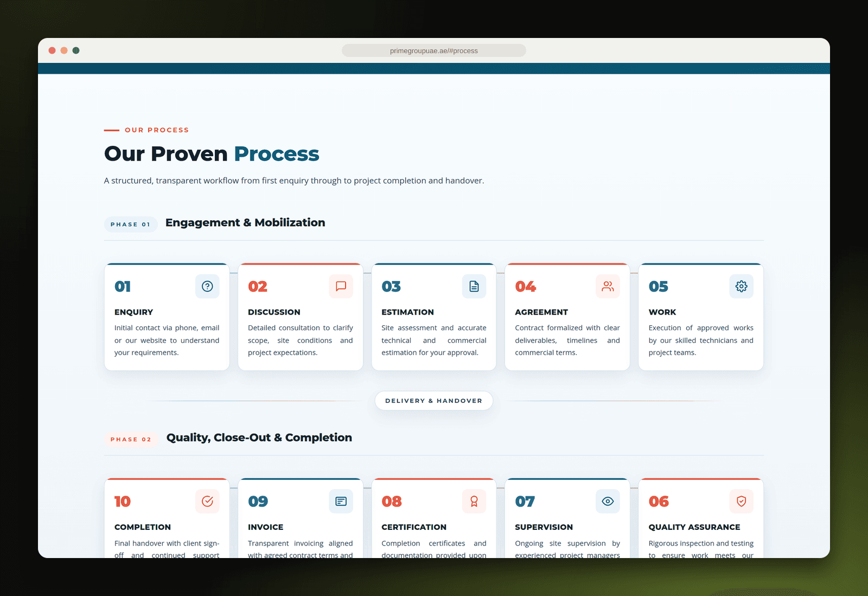Click the people icon on Agreement card
Screen dimensions: 868x596
[x=608, y=286]
